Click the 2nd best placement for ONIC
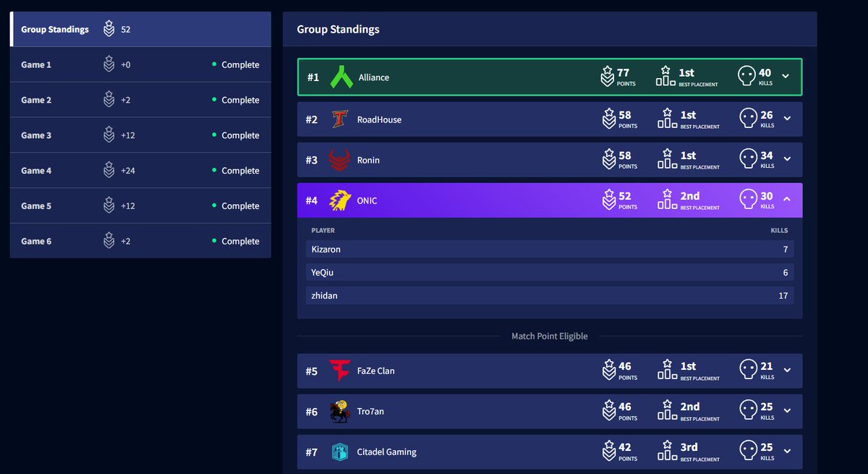The width and height of the screenshot is (868, 474). coord(690,196)
